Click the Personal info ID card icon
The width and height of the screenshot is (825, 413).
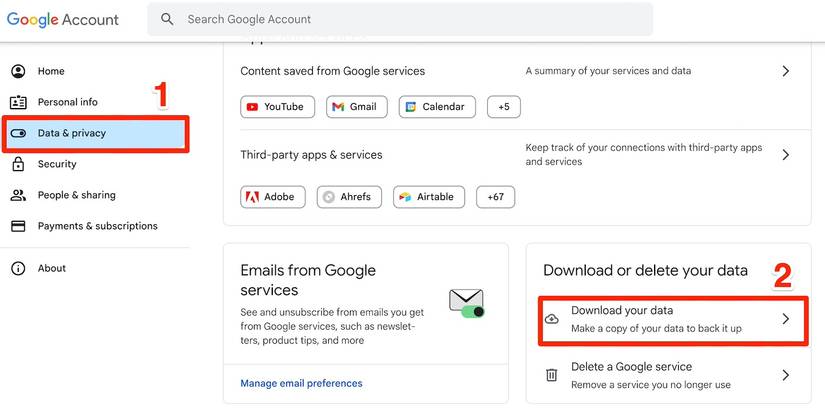[x=18, y=102]
